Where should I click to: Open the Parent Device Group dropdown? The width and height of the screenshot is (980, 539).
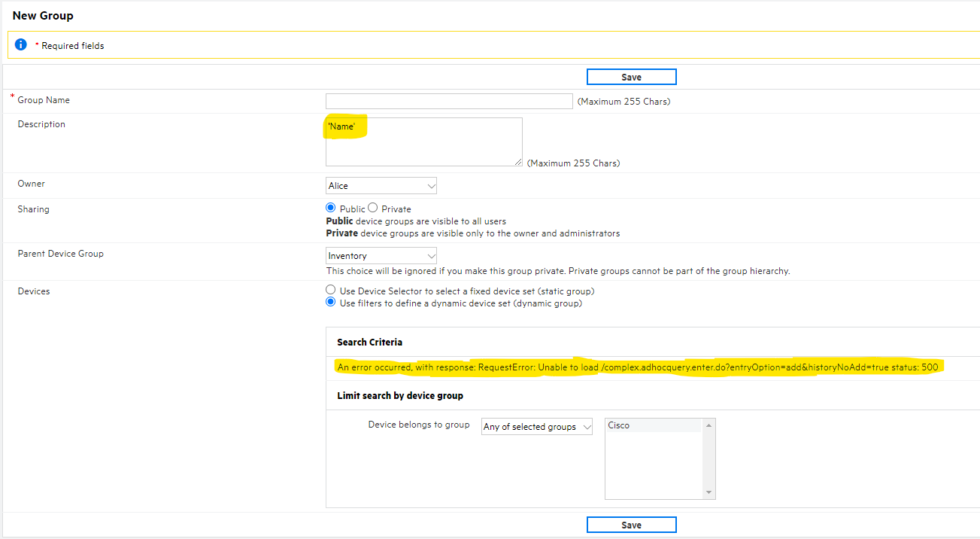point(381,255)
